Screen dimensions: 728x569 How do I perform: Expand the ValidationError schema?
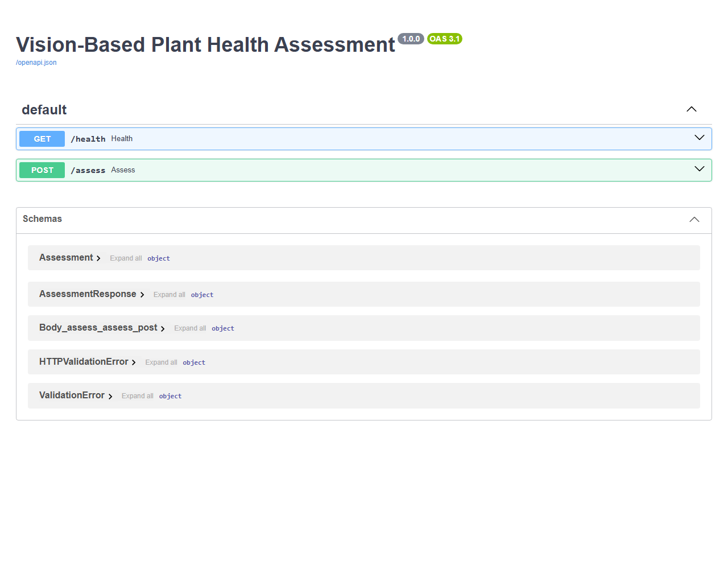coord(76,395)
